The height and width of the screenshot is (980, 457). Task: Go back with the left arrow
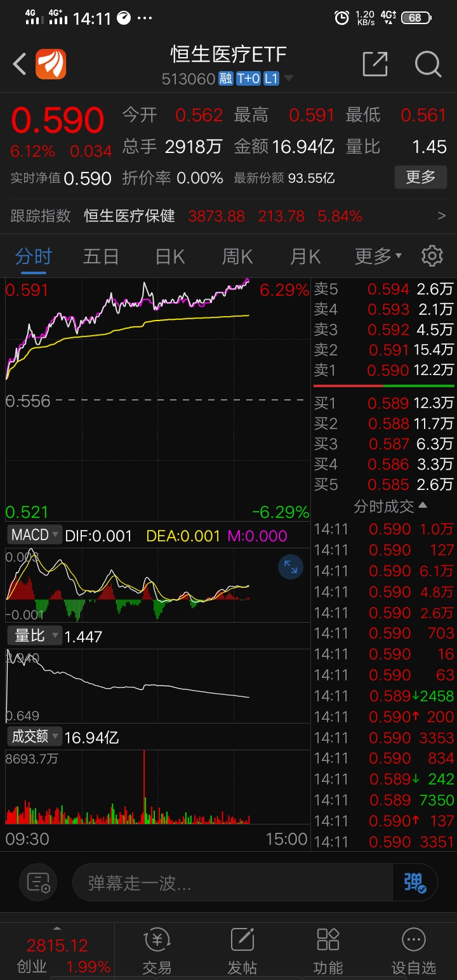[20, 64]
